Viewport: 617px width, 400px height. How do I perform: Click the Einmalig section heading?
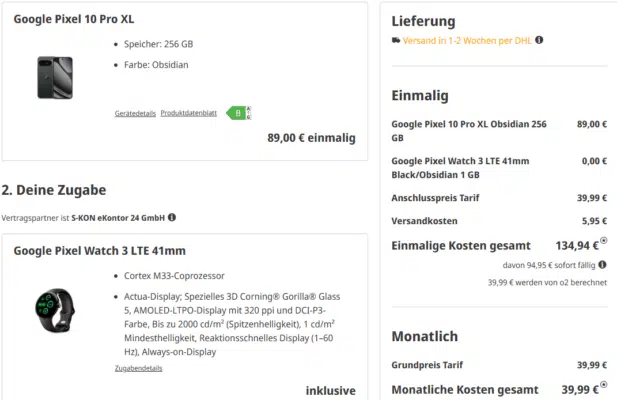click(419, 96)
